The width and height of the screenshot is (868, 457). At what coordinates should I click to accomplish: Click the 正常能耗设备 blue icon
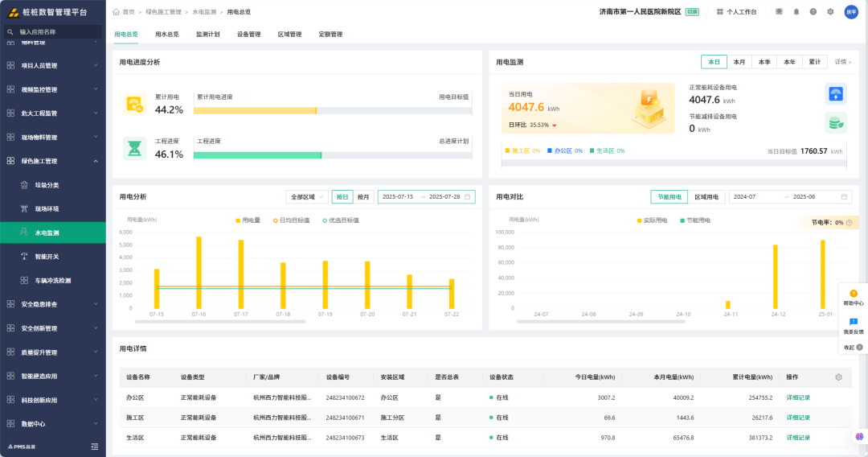pos(836,93)
